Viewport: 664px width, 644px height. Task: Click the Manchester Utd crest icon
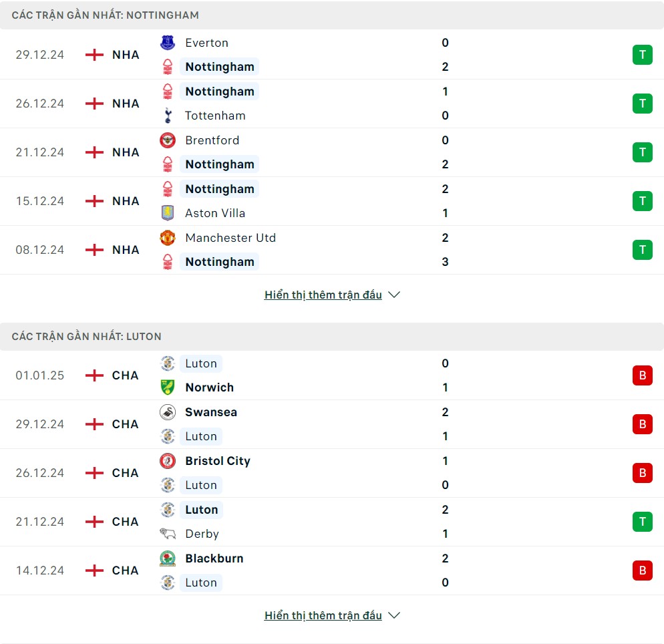(168, 238)
